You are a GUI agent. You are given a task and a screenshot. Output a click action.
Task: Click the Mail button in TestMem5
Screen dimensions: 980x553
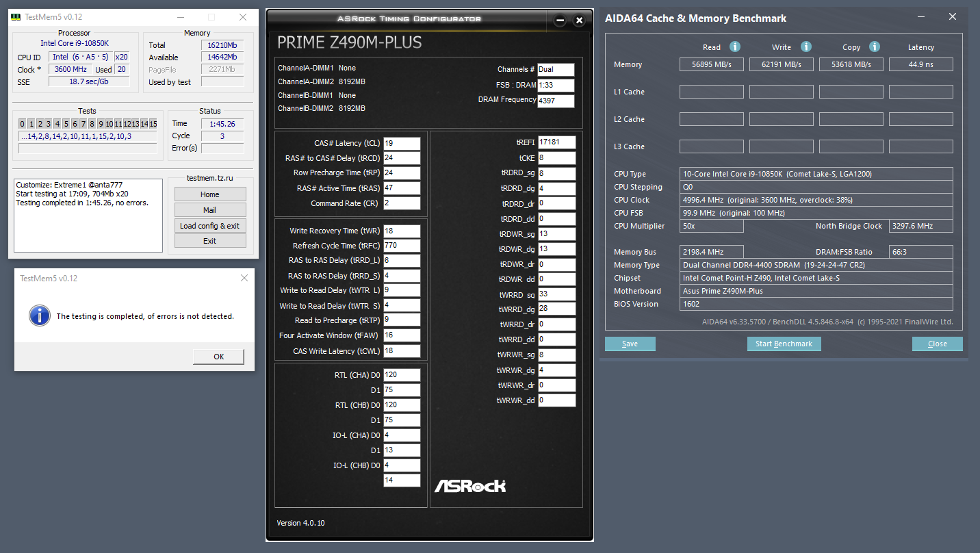point(210,210)
